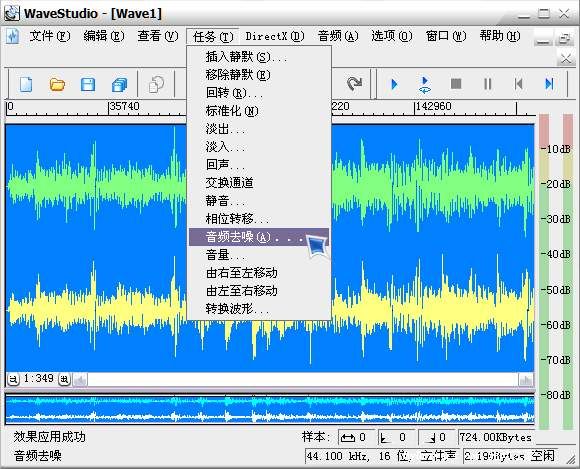Screen dimensions: 580x469
Task: Jump to start with the rewind button
Action: [519, 84]
